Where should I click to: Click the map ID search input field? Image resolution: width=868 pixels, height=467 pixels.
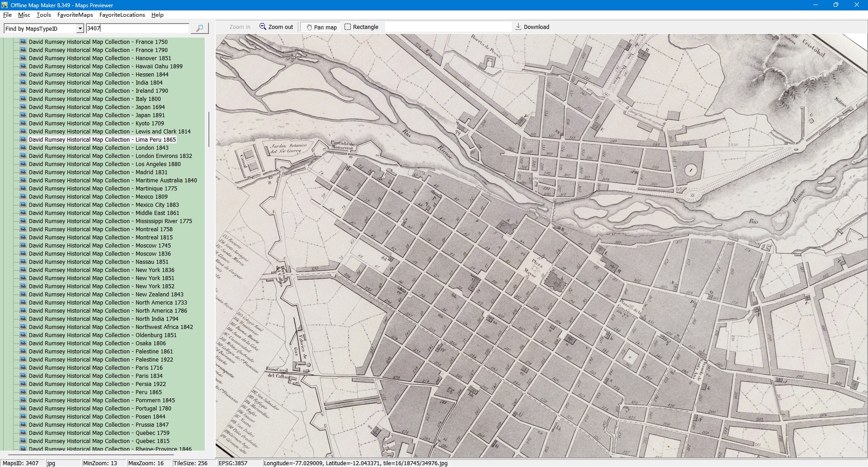tap(137, 29)
